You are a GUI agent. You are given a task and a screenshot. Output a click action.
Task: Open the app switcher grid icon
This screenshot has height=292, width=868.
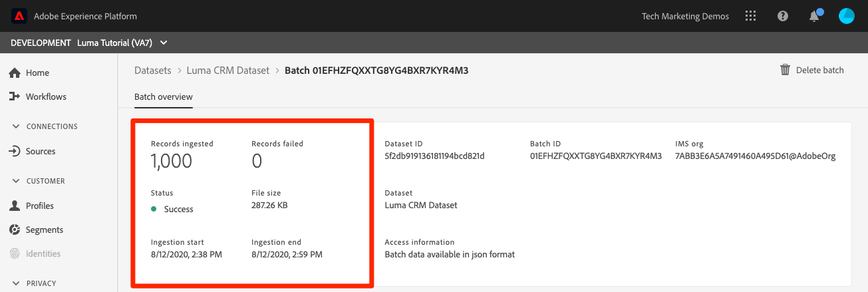[750, 16]
